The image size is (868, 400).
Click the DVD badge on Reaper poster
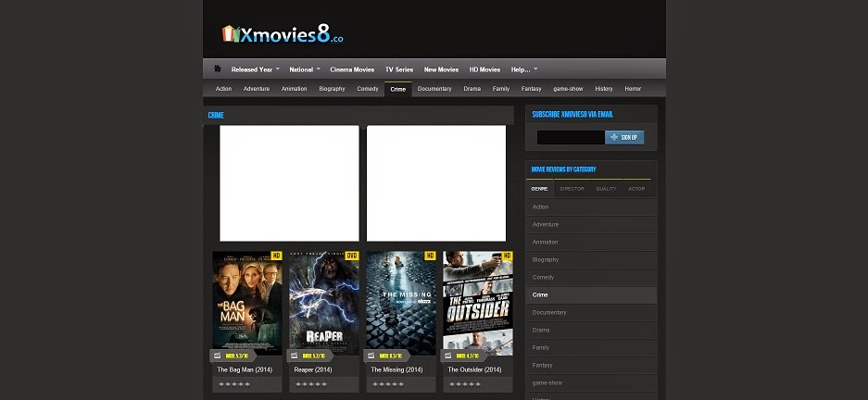tap(352, 256)
